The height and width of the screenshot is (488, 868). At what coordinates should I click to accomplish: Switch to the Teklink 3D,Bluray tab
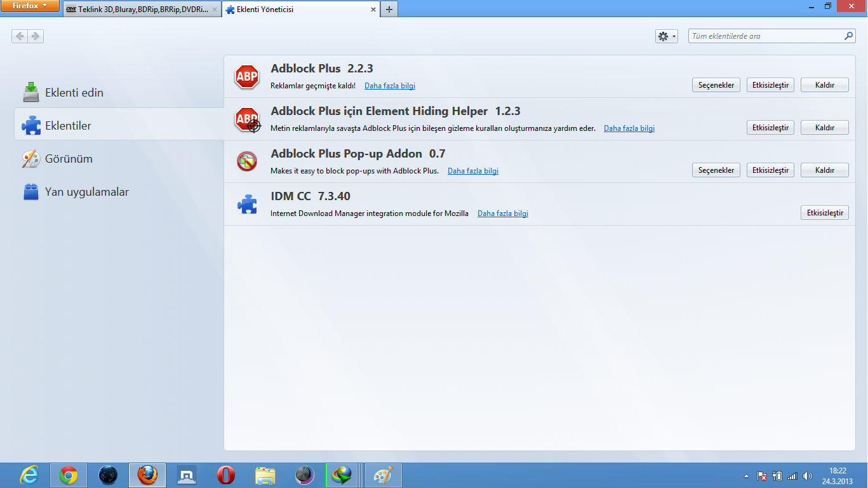(x=142, y=10)
